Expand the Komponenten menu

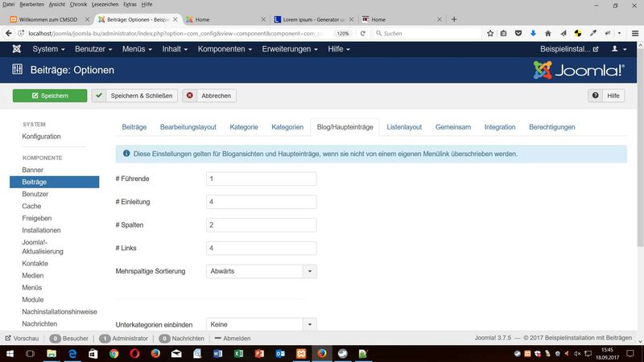(225, 49)
